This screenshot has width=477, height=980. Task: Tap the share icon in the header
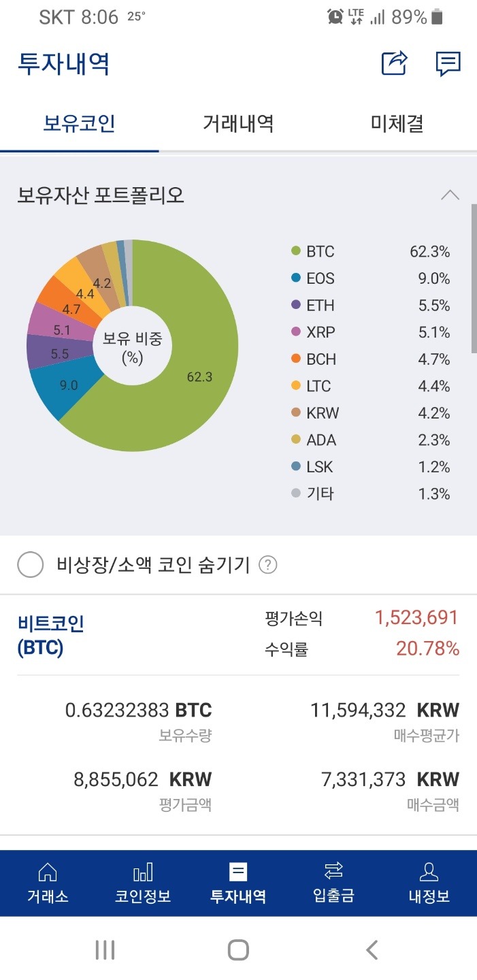click(393, 64)
